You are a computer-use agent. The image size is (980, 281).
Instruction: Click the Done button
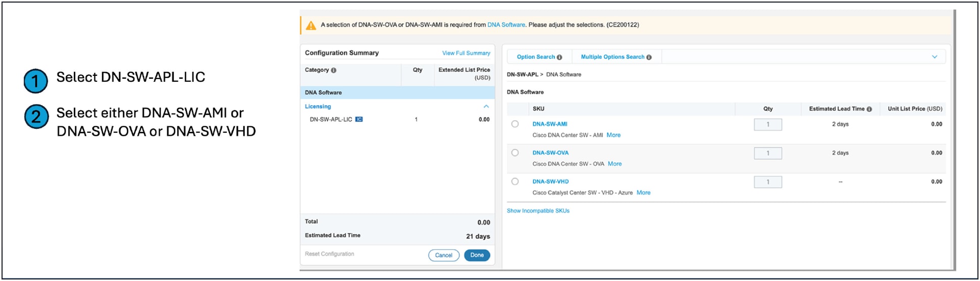(477, 255)
